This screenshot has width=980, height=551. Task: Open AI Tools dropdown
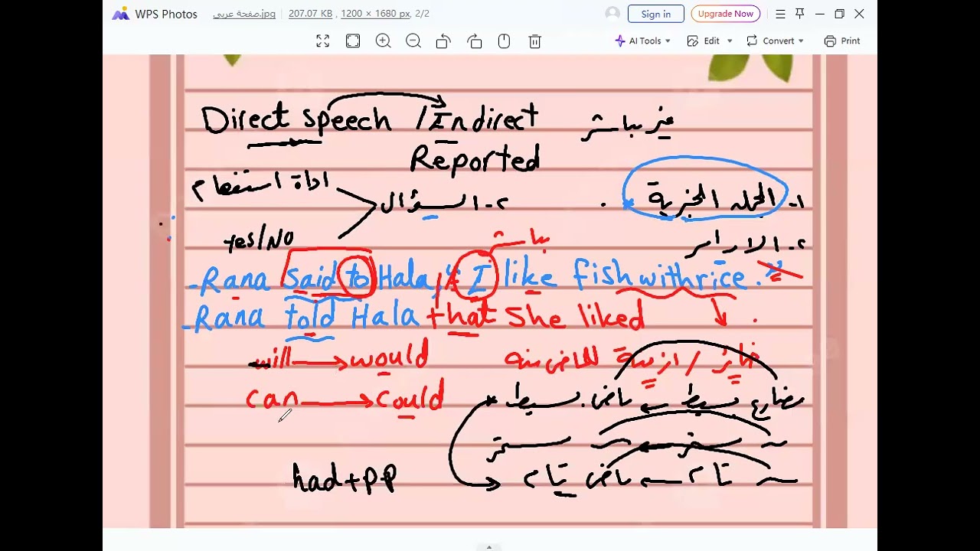pos(643,41)
